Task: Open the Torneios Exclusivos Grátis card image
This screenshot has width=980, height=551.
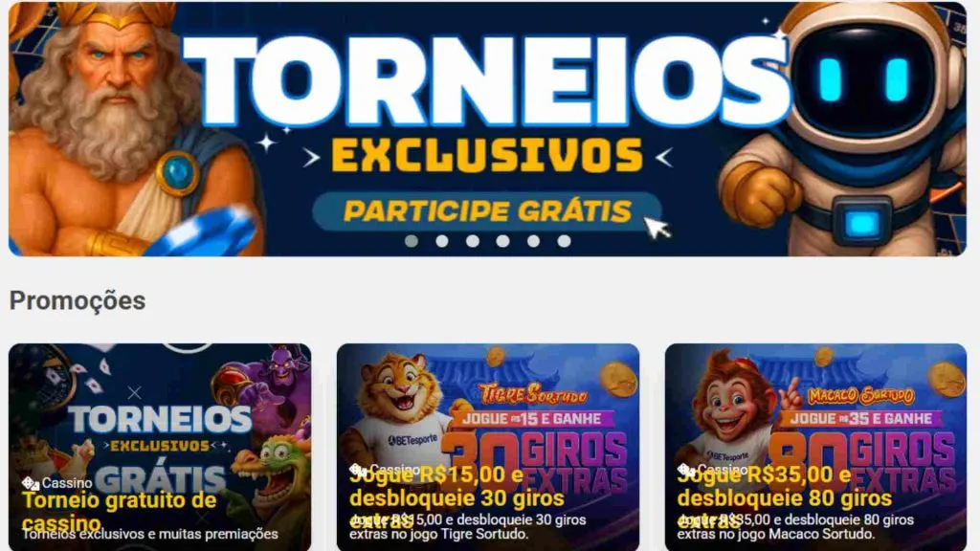Action: (x=160, y=448)
